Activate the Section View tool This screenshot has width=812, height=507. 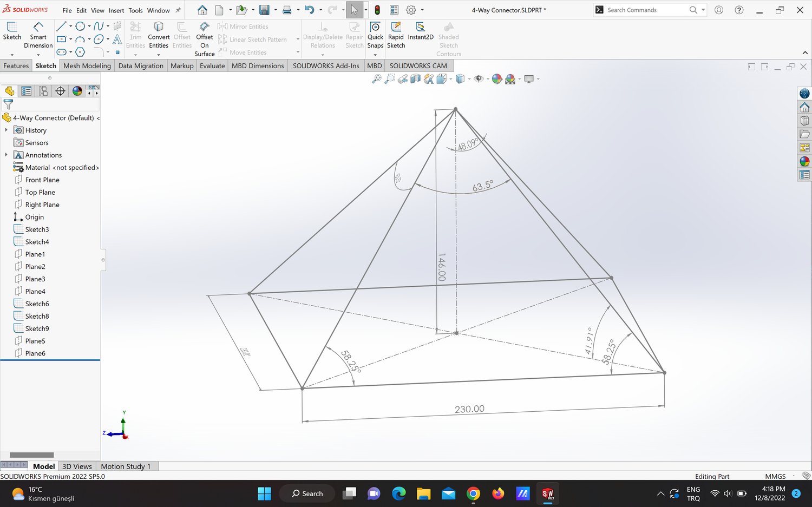click(x=416, y=79)
